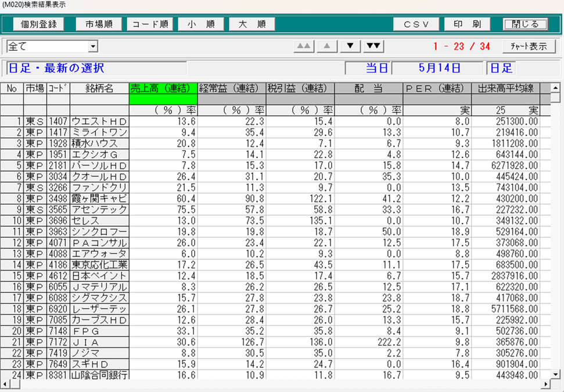The height and width of the screenshot is (392, 564).
Task: Select the 税引益（連結） column header
Action: pos(300,88)
